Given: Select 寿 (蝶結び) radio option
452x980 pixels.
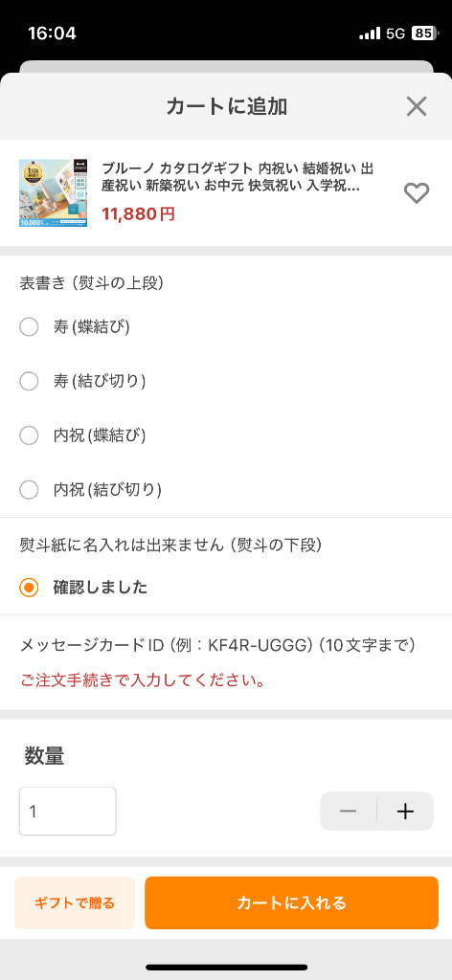Looking at the screenshot, I should pyautogui.click(x=29, y=327).
